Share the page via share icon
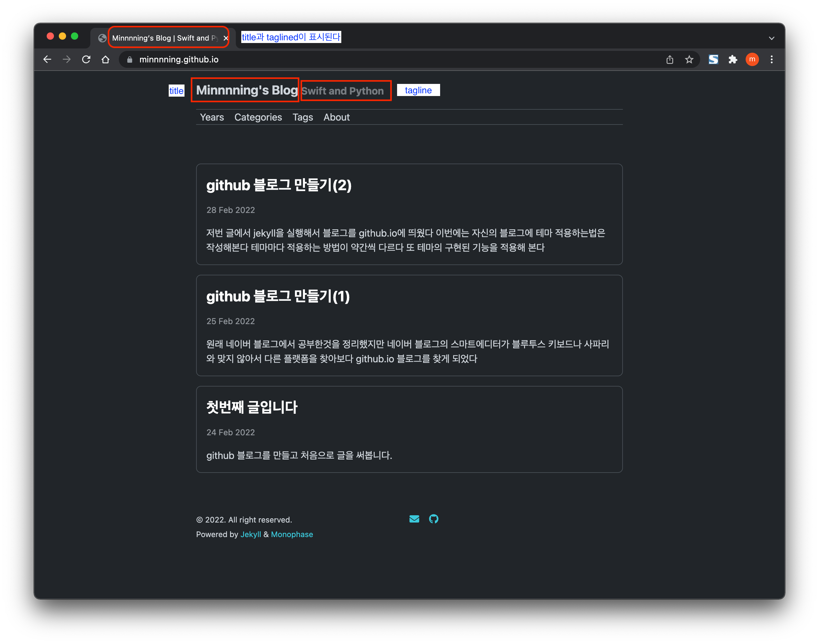Image resolution: width=819 pixels, height=644 pixels. (x=670, y=60)
